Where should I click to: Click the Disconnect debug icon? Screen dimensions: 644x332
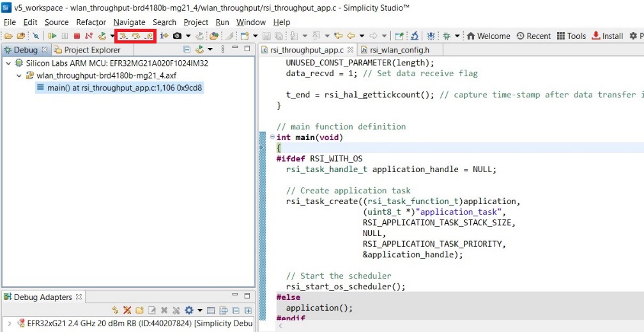pos(89,36)
